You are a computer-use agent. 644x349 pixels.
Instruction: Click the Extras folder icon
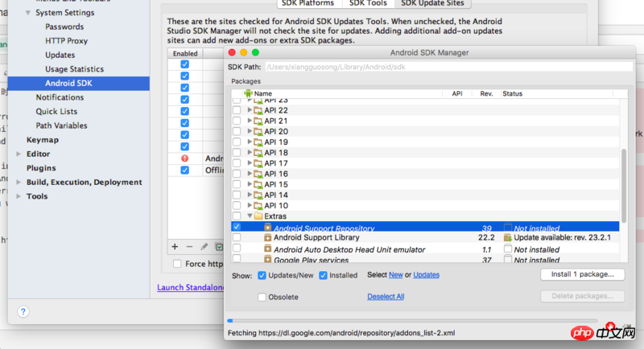tap(258, 216)
